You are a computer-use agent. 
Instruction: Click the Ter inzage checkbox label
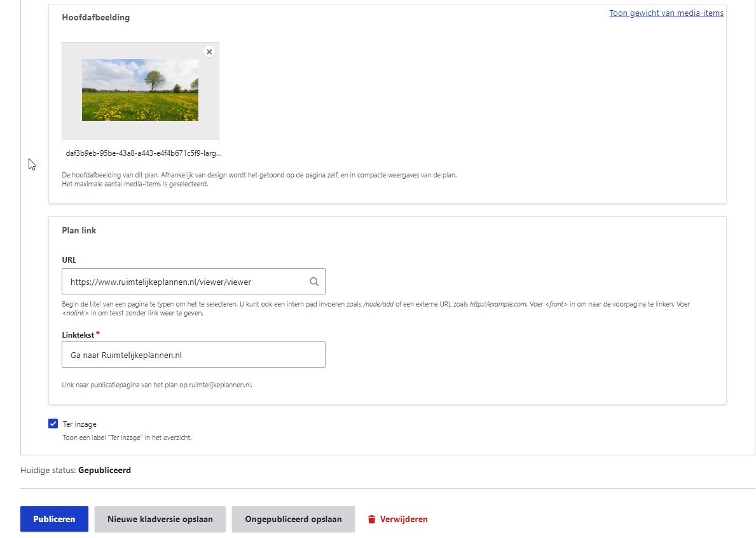(79, 424)
